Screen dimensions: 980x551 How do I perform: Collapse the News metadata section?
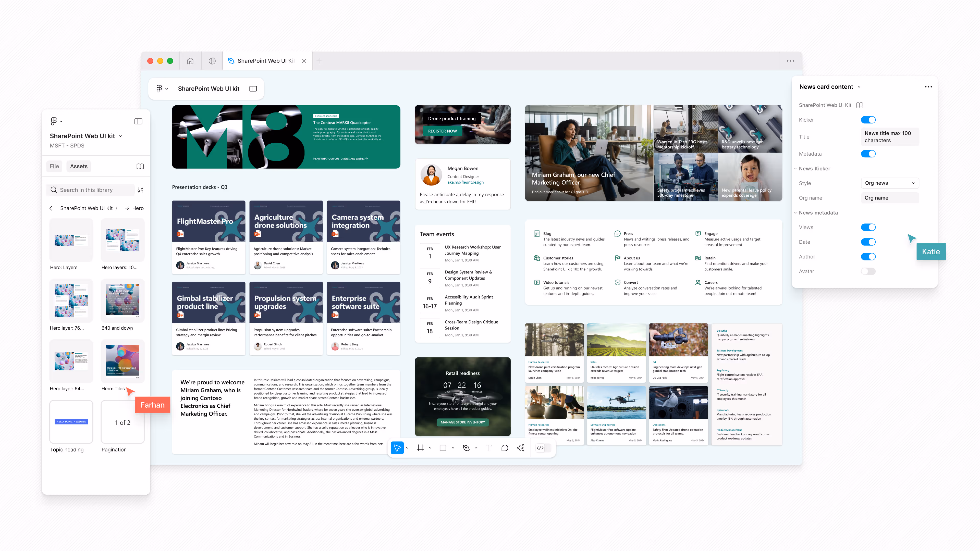(x=795, y=212)
